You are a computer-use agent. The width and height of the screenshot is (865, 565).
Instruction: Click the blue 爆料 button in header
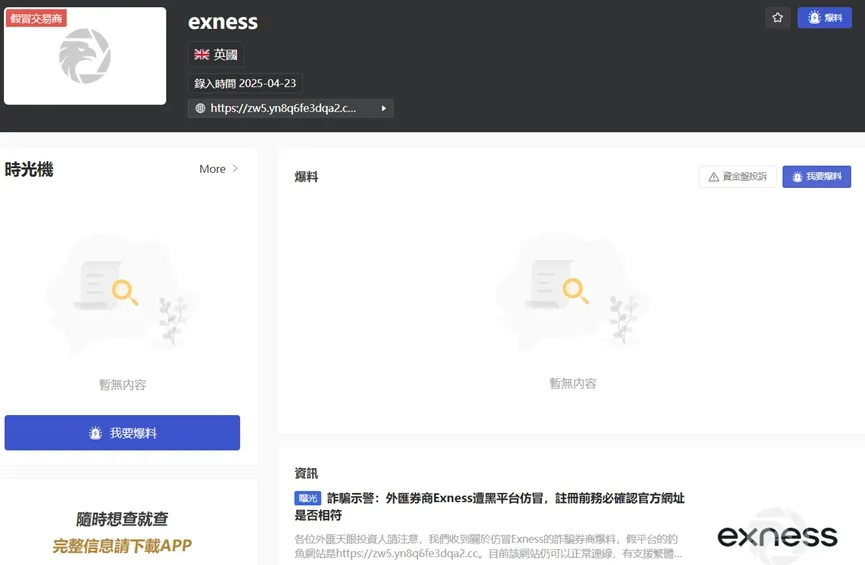point(824,18)
